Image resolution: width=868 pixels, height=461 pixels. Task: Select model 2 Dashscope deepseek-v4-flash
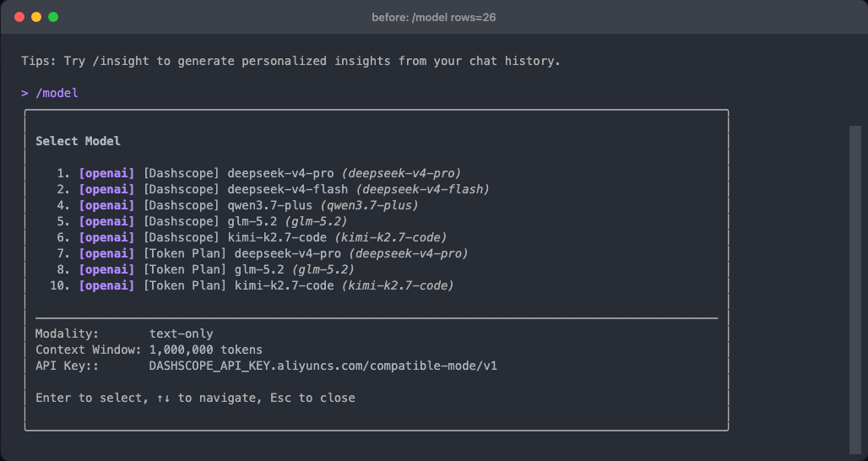tap(274, 189)
